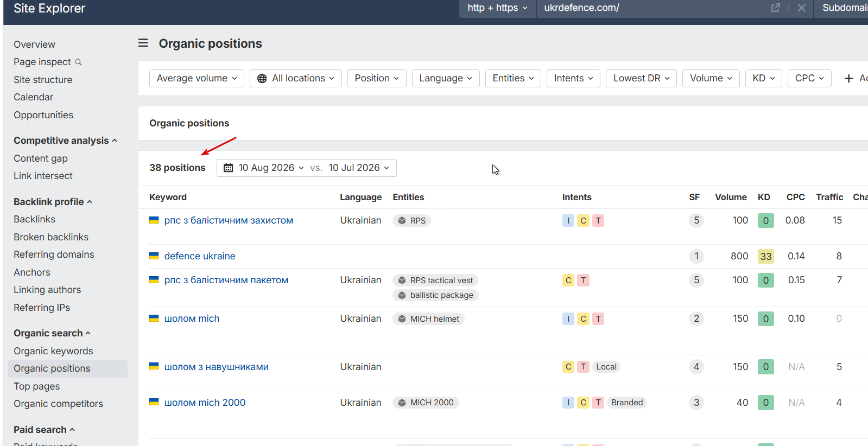
Task: Click Ukraine flag beside defence ukraine
Action: (x=154, y=256)
